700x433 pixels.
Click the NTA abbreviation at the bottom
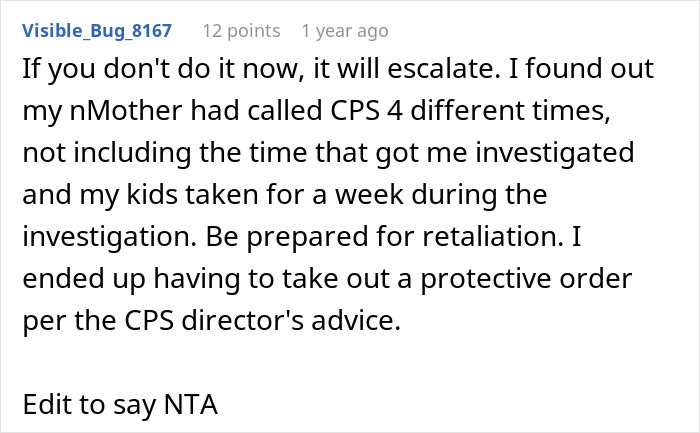[191, 404]
